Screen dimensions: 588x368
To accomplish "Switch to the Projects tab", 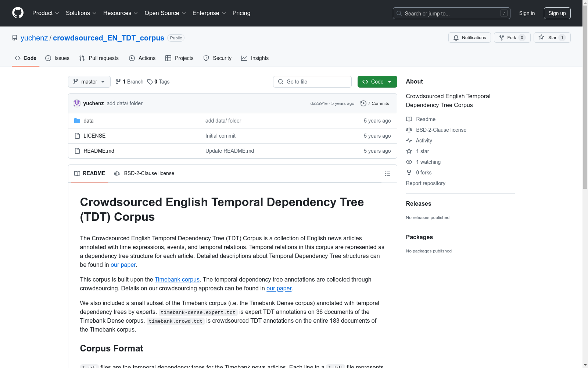I will pos(179,58).
